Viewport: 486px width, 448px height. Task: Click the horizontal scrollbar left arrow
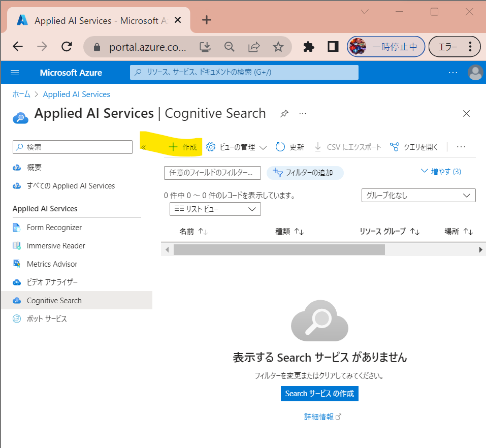click(168, 249)
